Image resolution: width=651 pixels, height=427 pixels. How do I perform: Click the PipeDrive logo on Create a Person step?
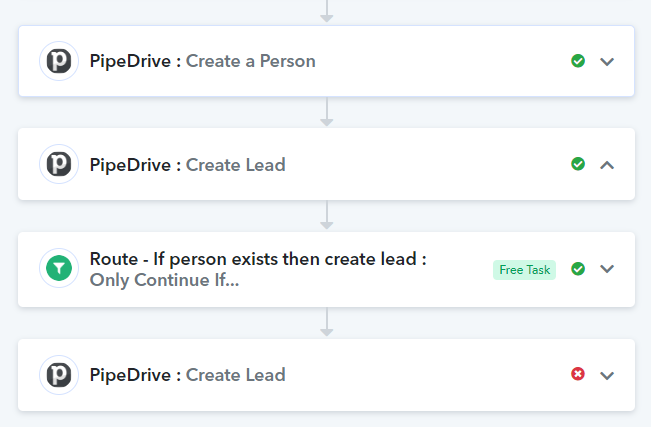pos(59,61)
